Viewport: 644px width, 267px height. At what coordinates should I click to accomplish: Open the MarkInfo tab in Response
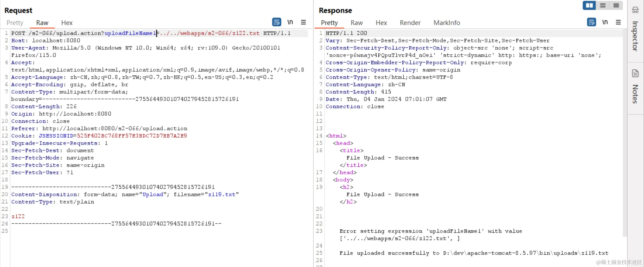point(447,23)
